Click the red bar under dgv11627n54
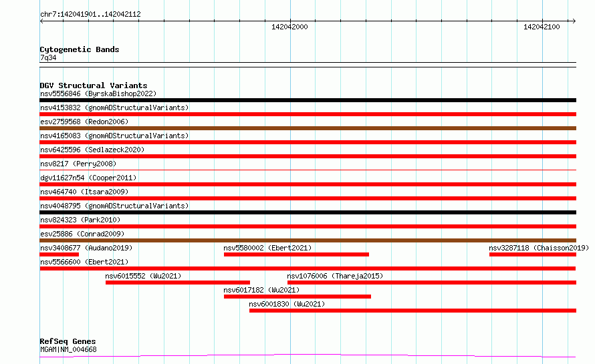The image size is (595, 364). click(x=308, y=184)
